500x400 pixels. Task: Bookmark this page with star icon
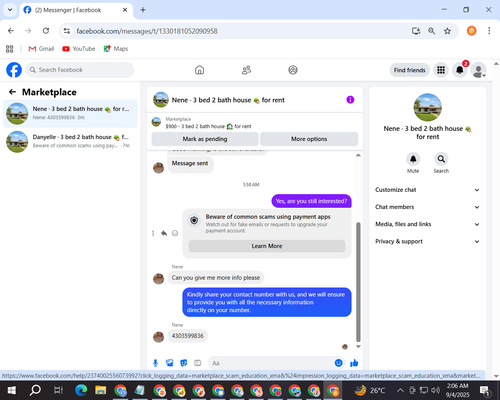(x=447, y=31)
